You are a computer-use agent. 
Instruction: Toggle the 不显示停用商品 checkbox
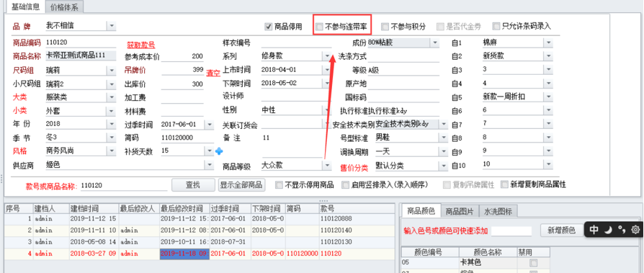coord(279,184)
